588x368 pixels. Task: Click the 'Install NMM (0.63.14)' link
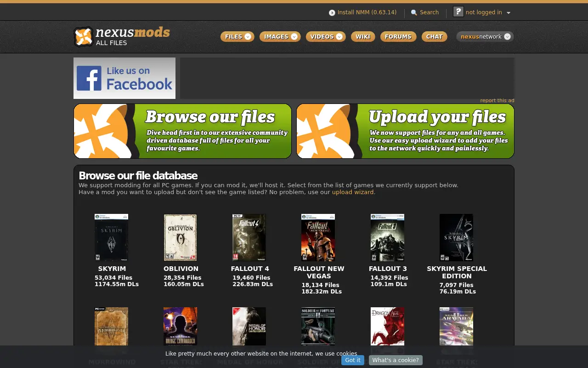[367, 12]
